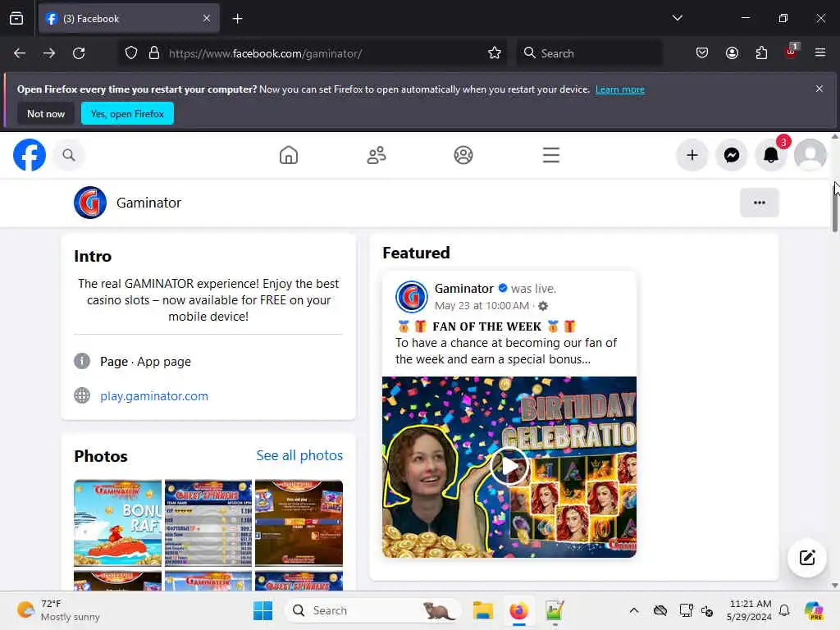Open Facebook search magnifier
The width and height of the screenshot is (840, 630).
coord(69,155)
